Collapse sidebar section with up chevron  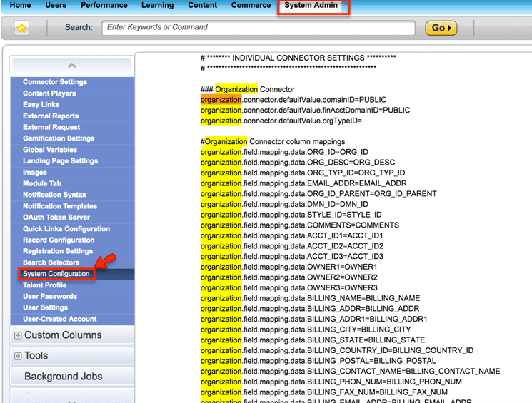pos(71,66)
